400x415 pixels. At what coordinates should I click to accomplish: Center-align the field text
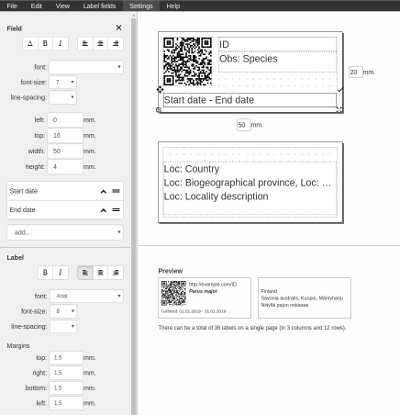pyautogui.click(x=100, y=43)
